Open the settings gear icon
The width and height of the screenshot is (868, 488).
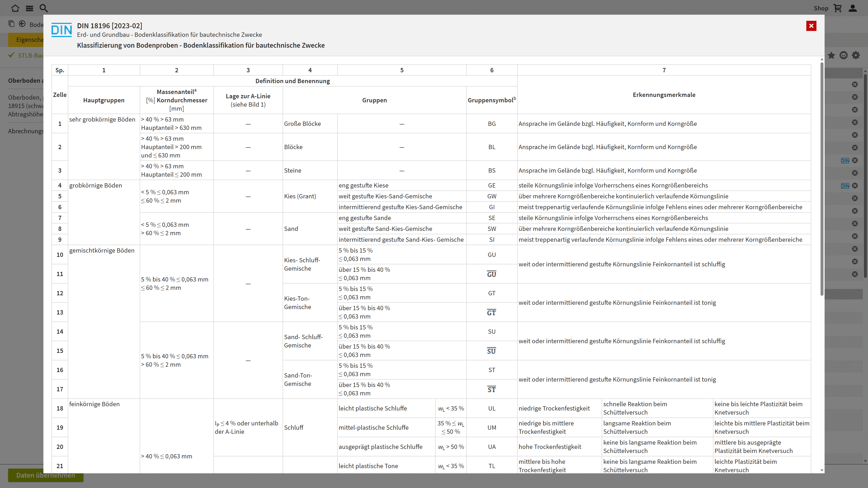click(x=856, y=55)
